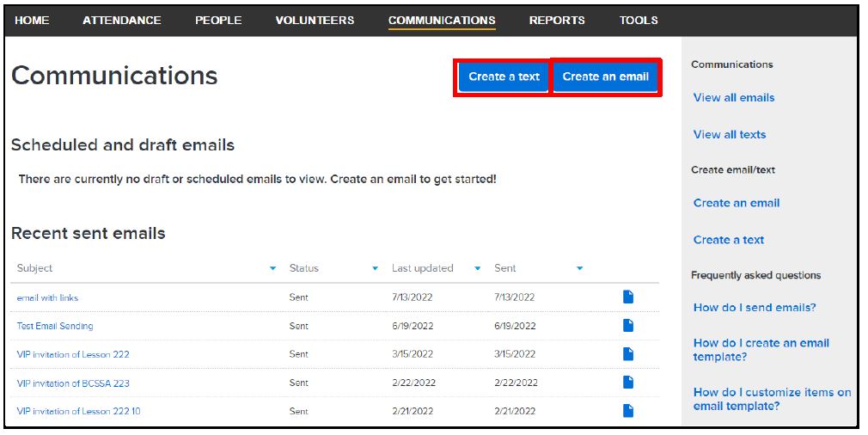868x435 pixels.
Task: Click document icon for Test Email Sending row
Action: click(628, 326)
